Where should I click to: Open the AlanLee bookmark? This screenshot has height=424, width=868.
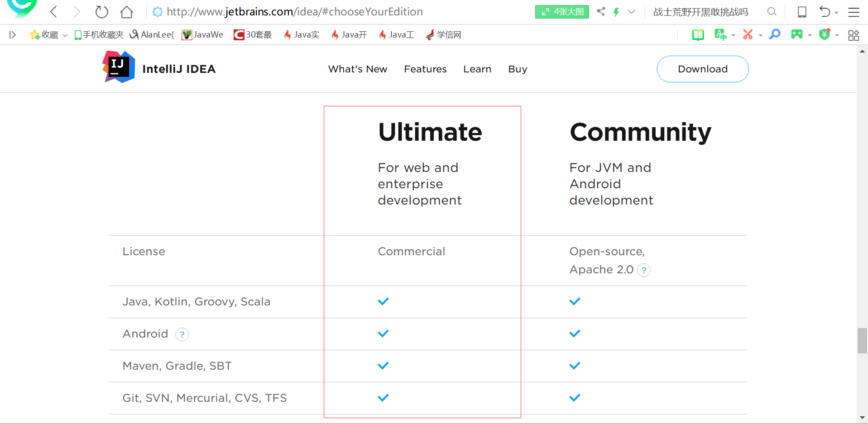(152, 35)
